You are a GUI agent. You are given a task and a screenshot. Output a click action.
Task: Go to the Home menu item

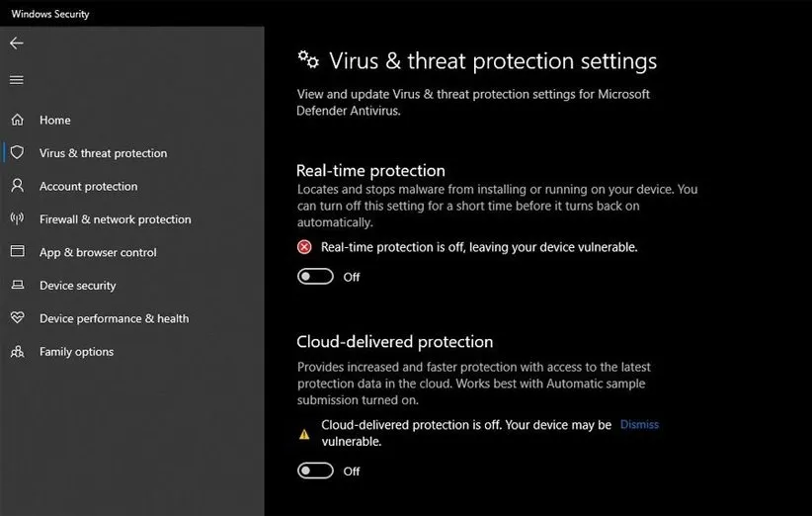click(55, 121)
